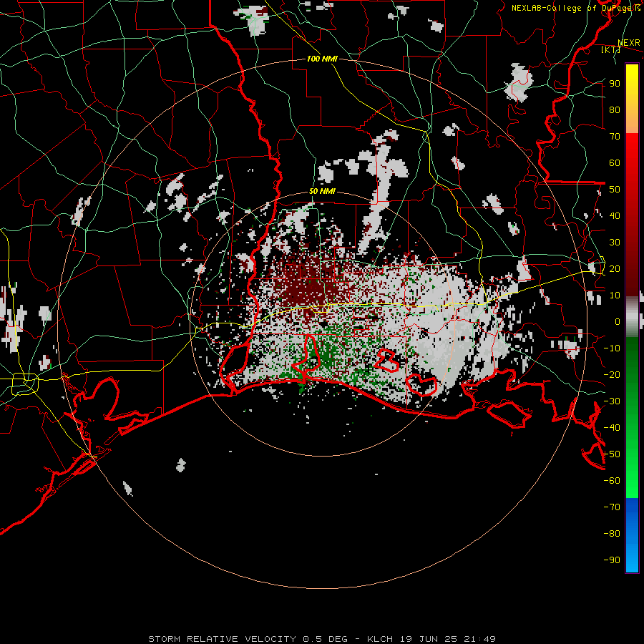Click "0.5 DEG" elevation in the caption
644x644 pixels.
(x=325, y=639)
